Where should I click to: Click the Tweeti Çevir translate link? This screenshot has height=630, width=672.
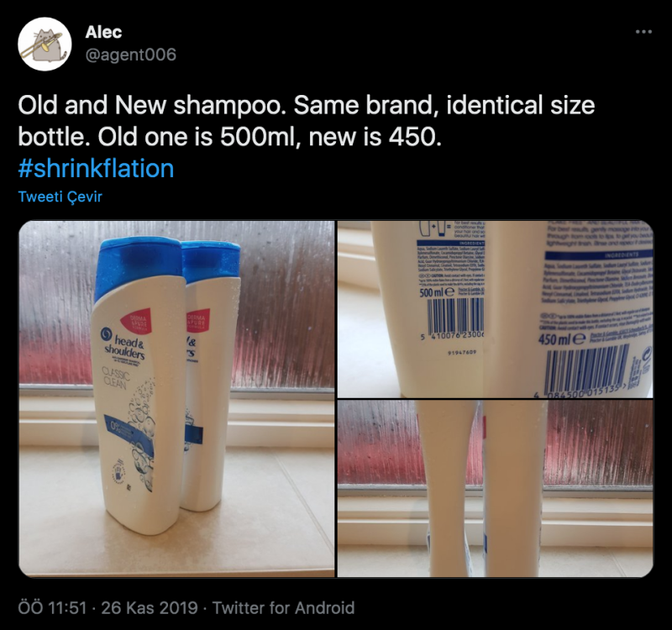(x=60, y=197)
